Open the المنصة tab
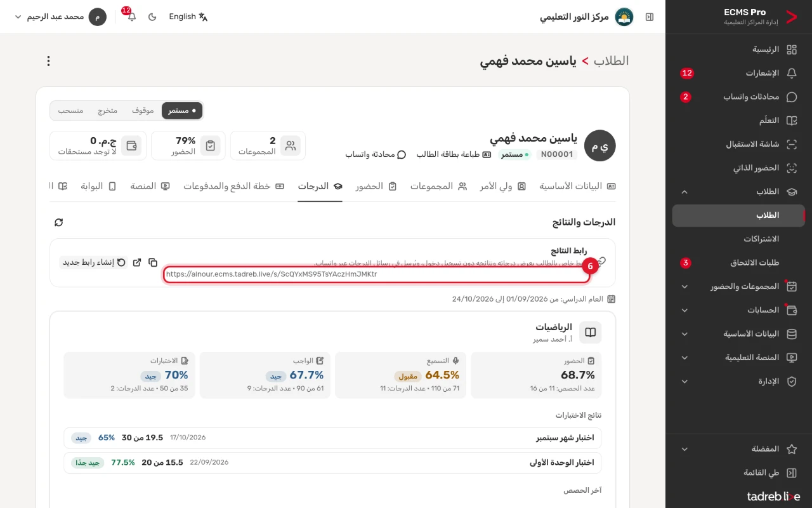This screenshot has width=812, height=508. click(150, 186)
